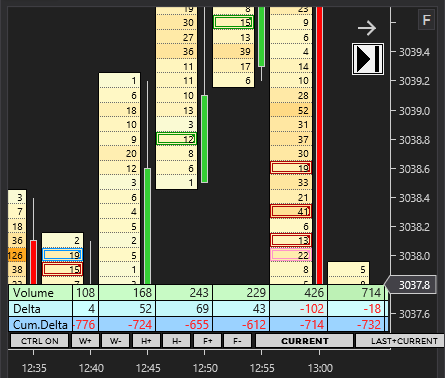Decrease font using F- button
Image resolution: width=445 pixels, height=378 pixels.
pos(237,341)
